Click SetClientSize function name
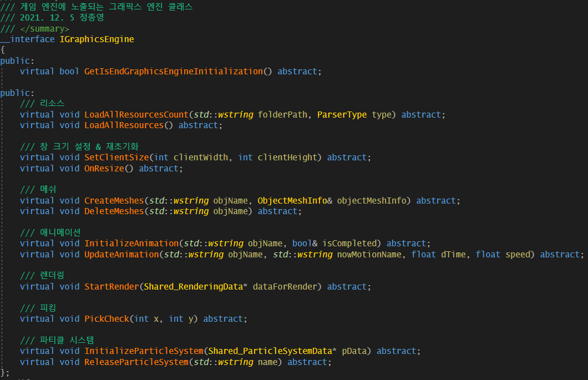 [116, 158]
